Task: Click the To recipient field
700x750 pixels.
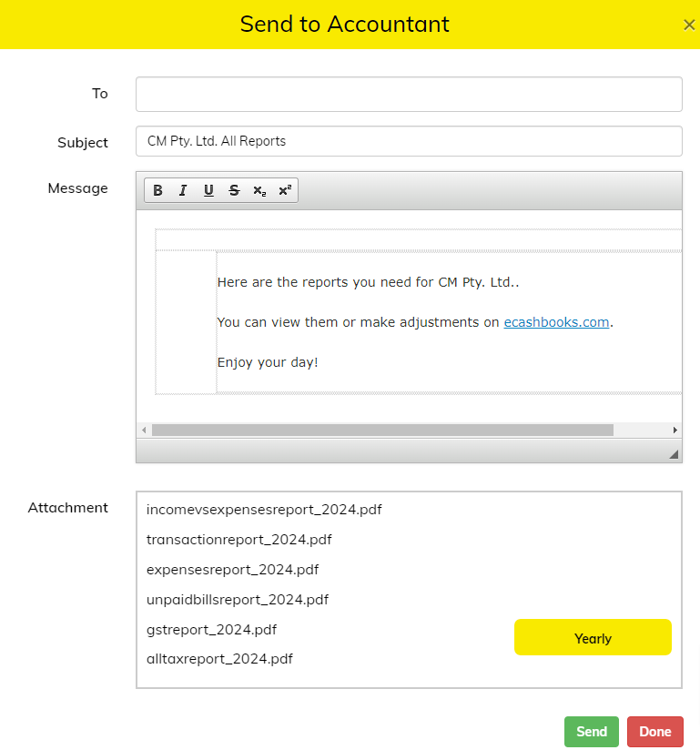Action: click(409, 94)
